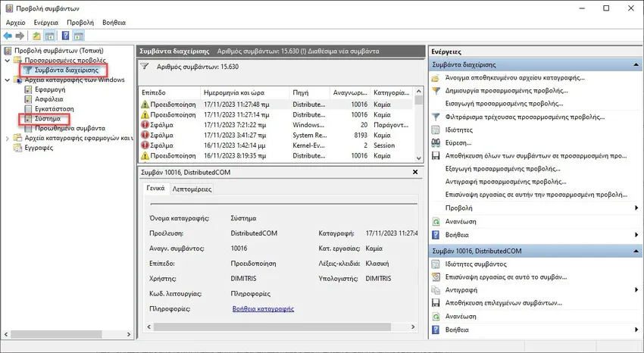Image resolution: width=644 pixels, height=353 pixels.
Task: Click the save disk icon for Αποθήκευση όλων των συμβάντων
Action: 436,156
